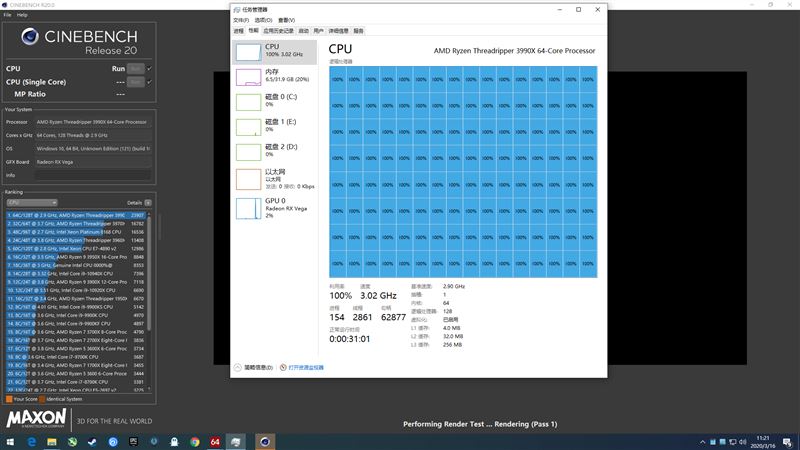Click the Run button for CPU Single Core
800x450 pixels.
pos(135,82)
